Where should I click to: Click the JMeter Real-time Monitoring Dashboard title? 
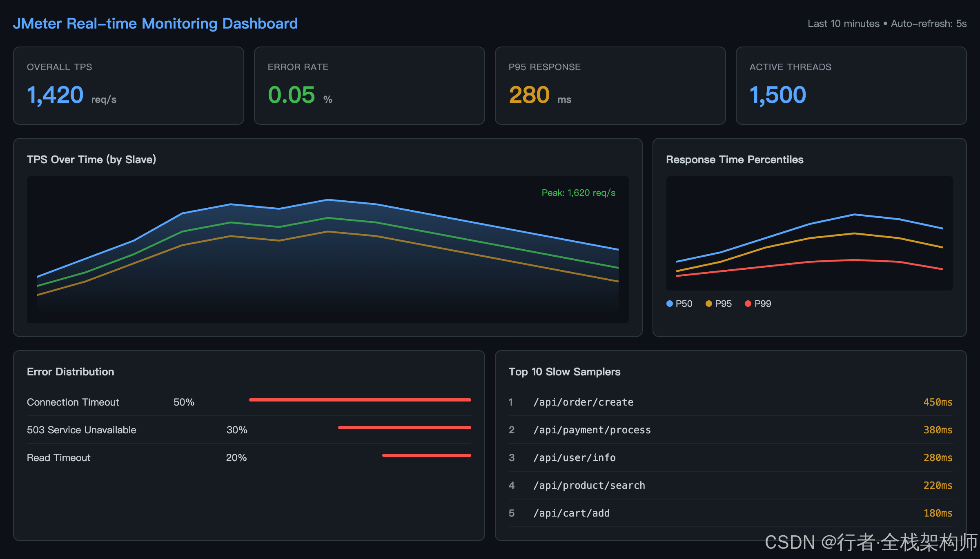(155, 24)
